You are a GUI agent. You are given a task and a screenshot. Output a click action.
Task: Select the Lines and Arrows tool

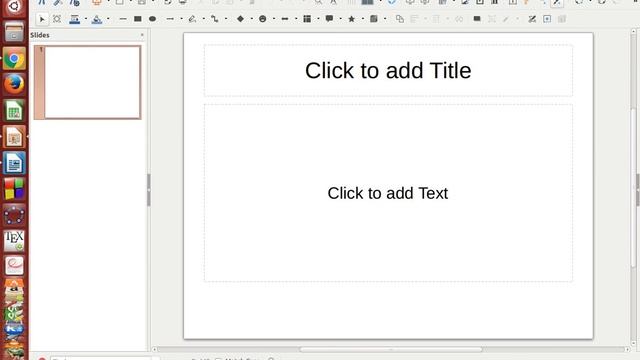170,19
